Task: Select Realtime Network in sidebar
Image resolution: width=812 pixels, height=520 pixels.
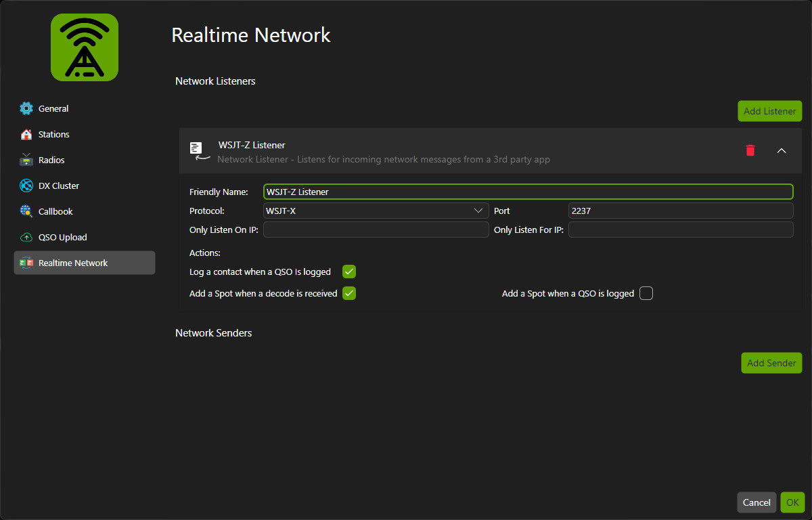Action: (85, 263)
